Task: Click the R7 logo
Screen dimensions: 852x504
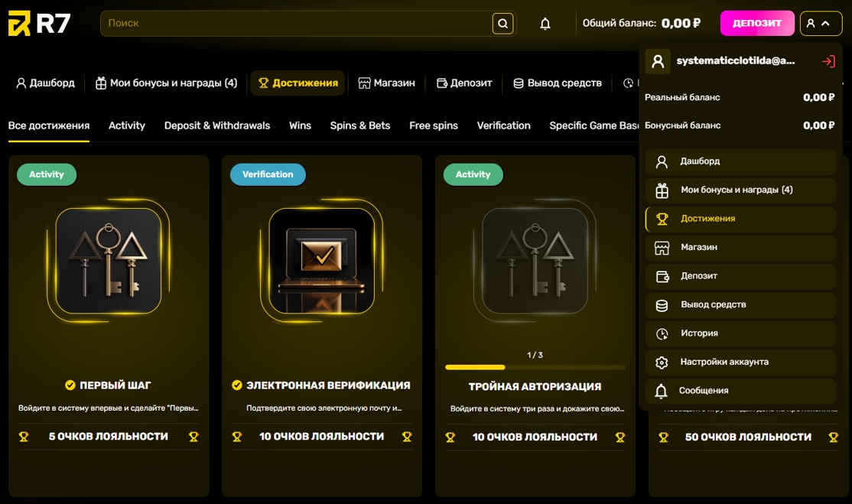Action: 40,24
